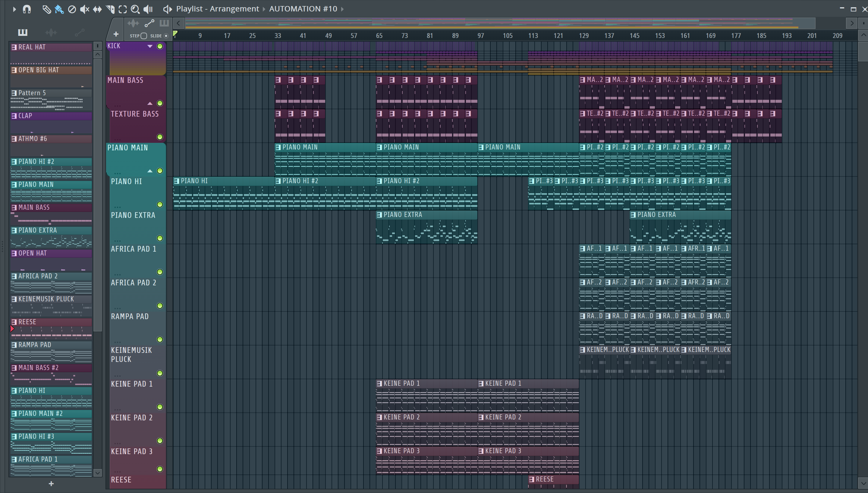Mute the KEINE PAD 3 track
This screenshot has width=868, height=493.
pyautogui.click(x=160, y=469)
